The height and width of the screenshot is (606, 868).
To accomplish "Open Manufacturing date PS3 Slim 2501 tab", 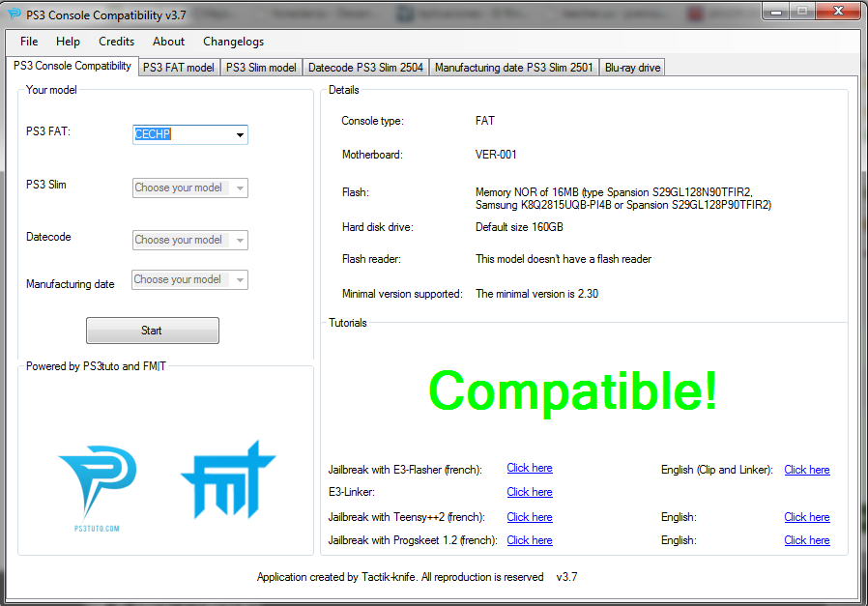I will (x=513, y=68).
